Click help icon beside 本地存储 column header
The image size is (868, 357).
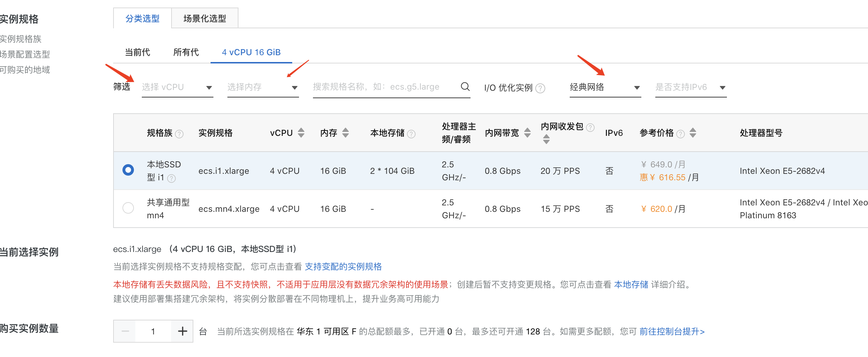[411, 134]
